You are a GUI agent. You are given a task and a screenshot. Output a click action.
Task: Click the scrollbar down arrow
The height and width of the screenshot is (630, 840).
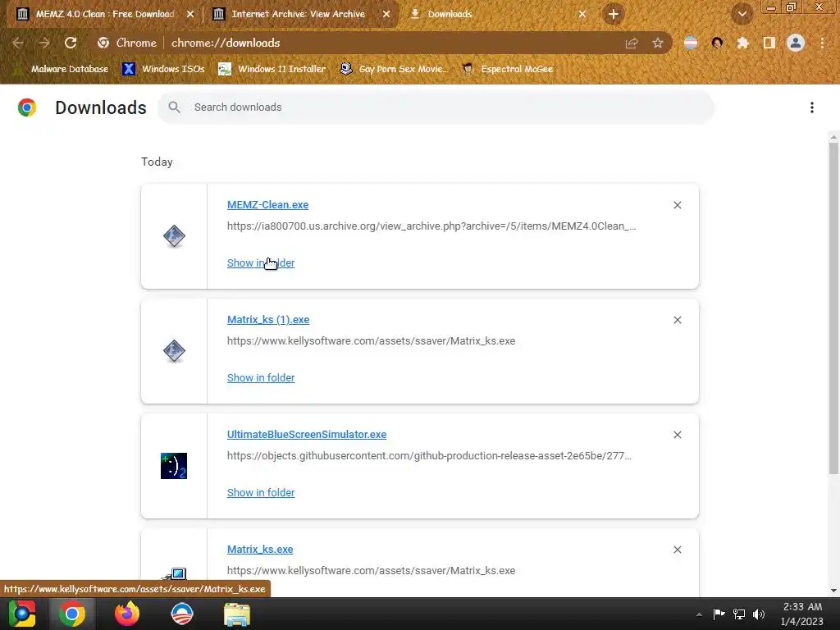click(x=833, y=591)
